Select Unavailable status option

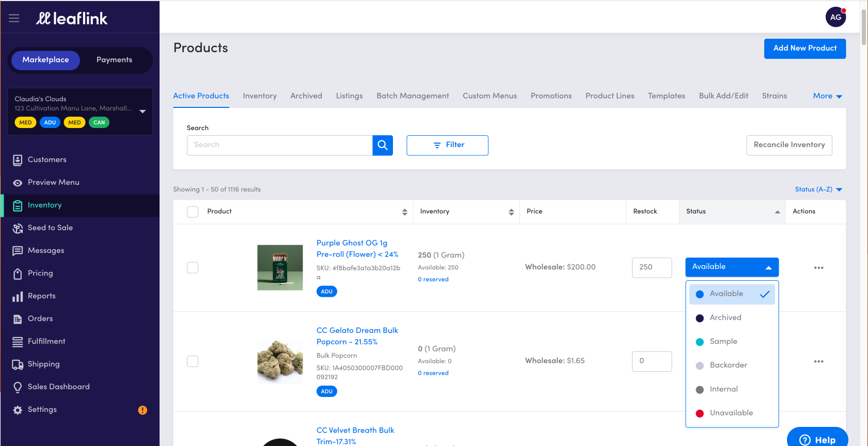[732, 413]
